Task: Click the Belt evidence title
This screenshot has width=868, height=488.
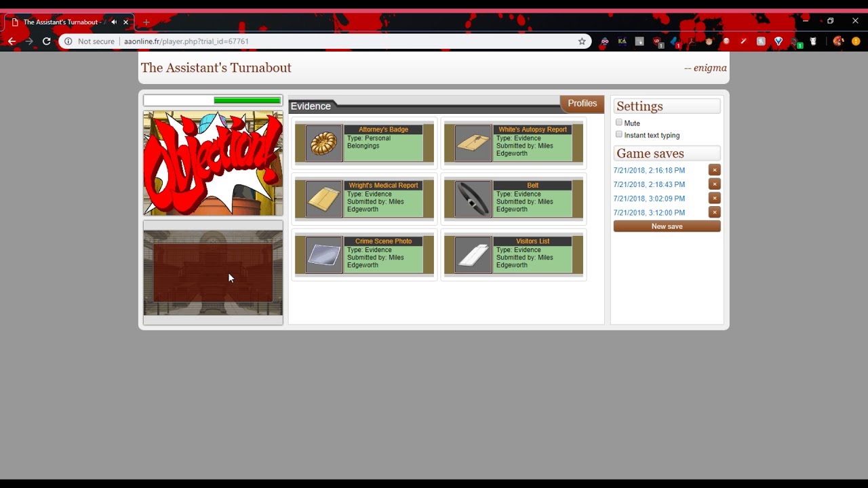Action: (x=532, y=185)
